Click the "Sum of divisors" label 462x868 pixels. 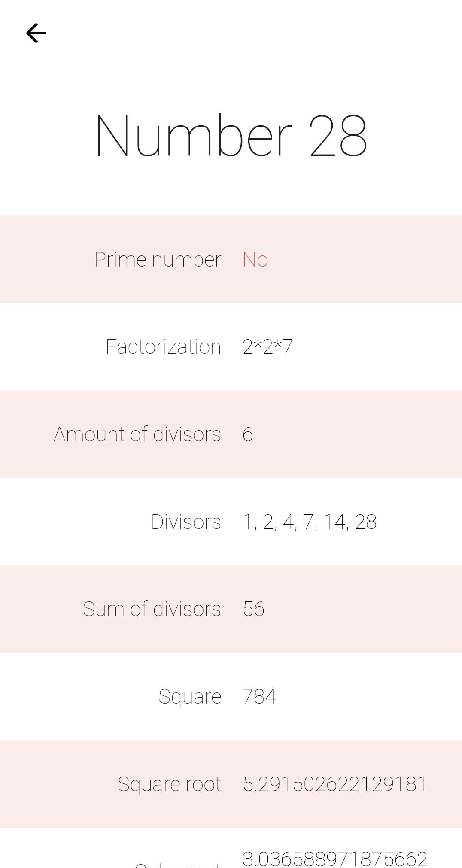point(152,609)
